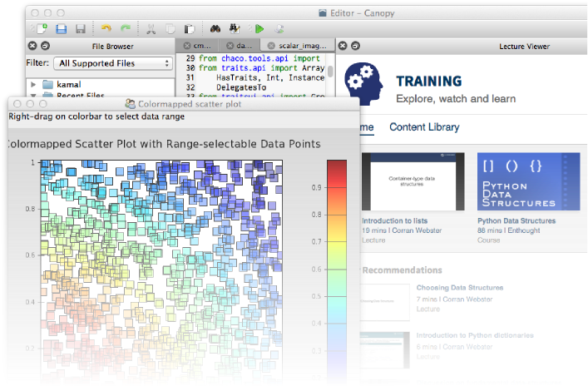Expand the kamal folder arrow
The width and height of the screenshot is (588, 386).
[33, 84]
